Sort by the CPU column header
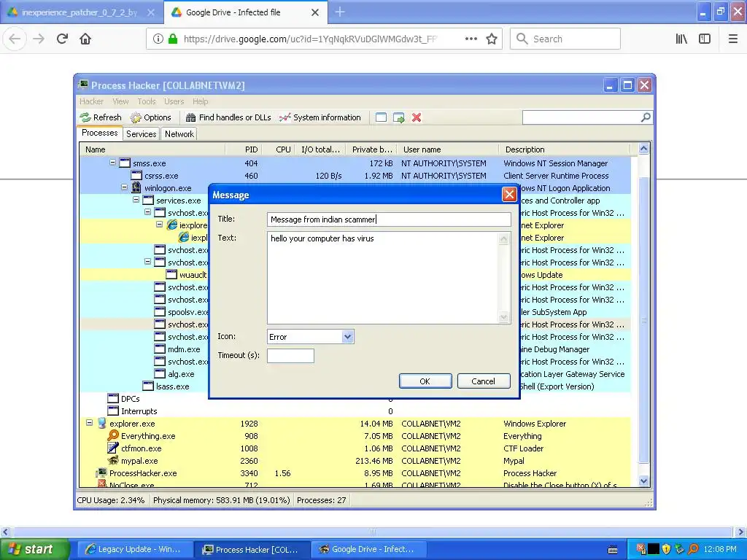The image size is (747, 560). 278,149
